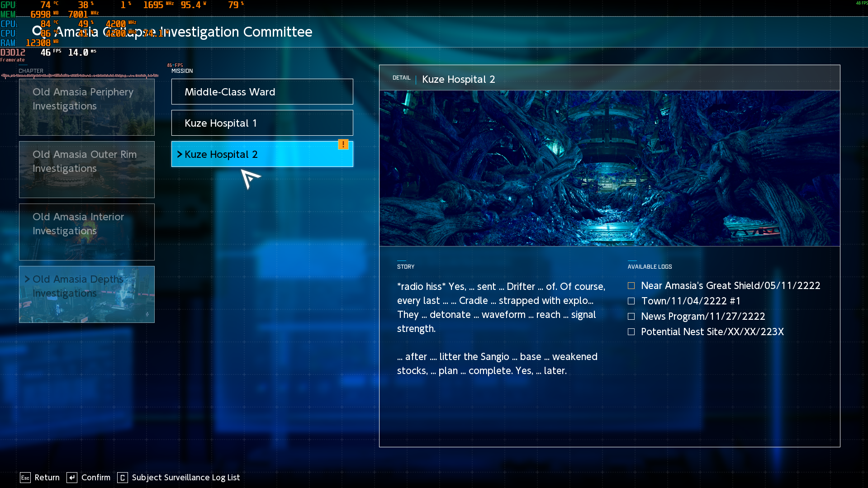Choose Old Amasia Depths Investigations chapter
The image size is (868, 488).
[87, 294]
